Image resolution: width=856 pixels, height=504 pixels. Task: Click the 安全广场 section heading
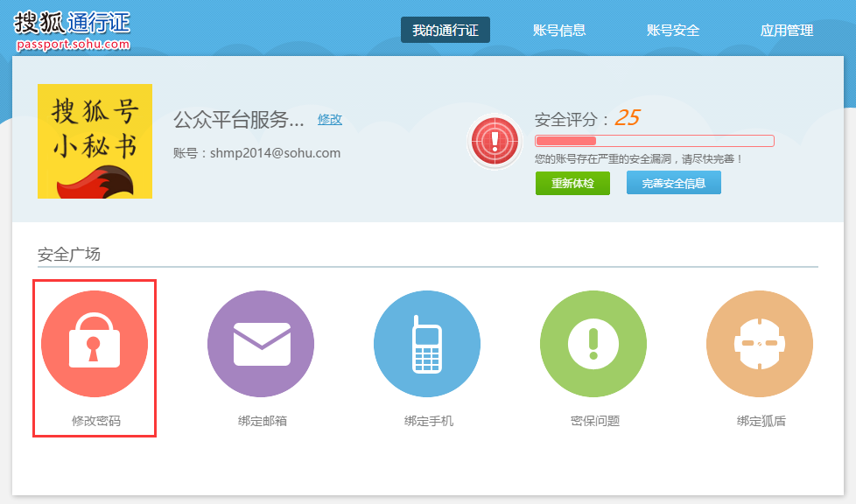pyautogui.click(x=69, y=254)
